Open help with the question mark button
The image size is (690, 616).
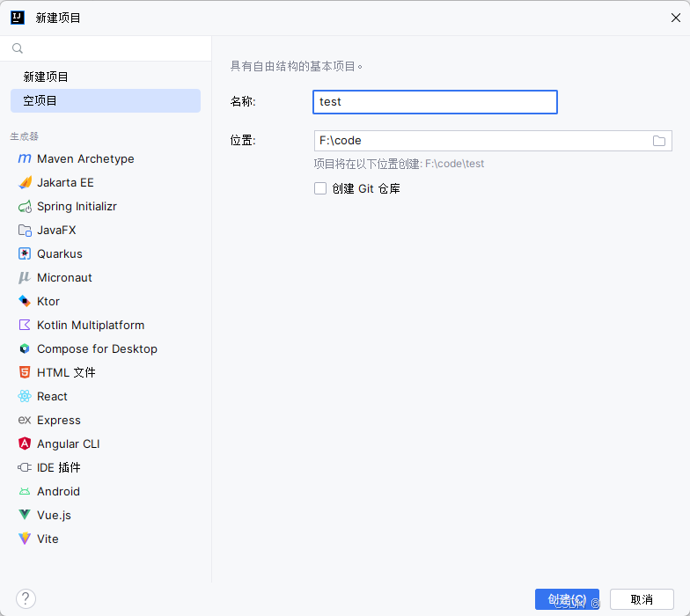26,598
